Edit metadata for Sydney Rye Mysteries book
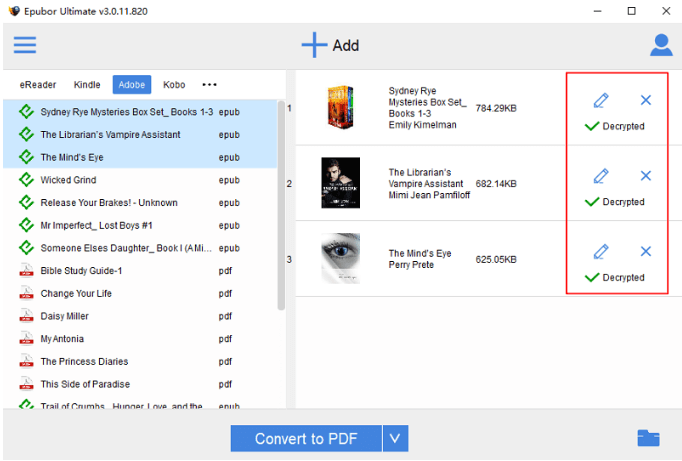This screenshot has height=461, width=682. (600, 100)
